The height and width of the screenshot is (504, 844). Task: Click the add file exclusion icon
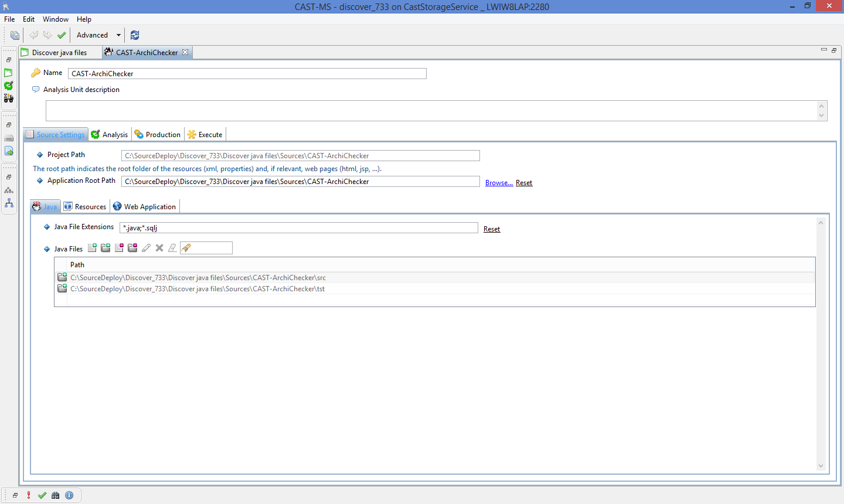[119, 248]
